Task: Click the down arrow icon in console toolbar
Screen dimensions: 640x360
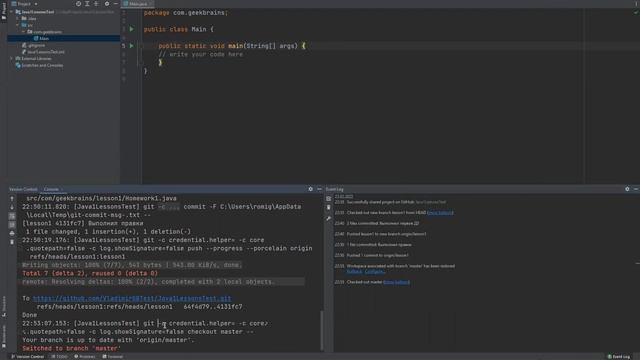Action: tap(12, 207)
